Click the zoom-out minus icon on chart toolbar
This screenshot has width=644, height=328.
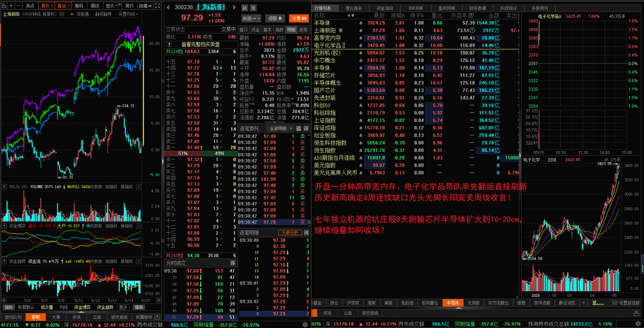(18, 6)
